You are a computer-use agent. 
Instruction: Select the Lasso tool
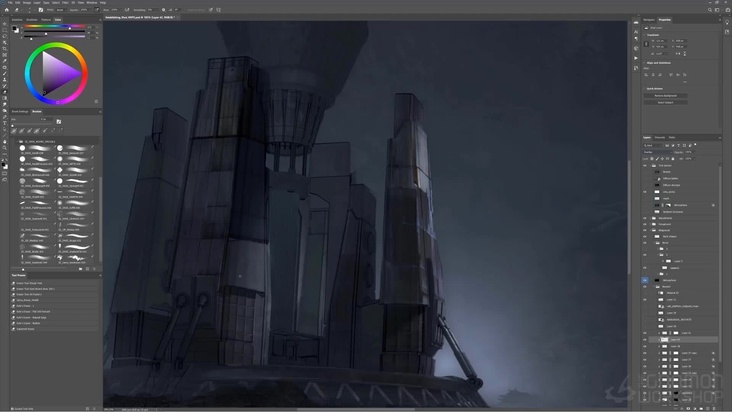click(5, 36)
